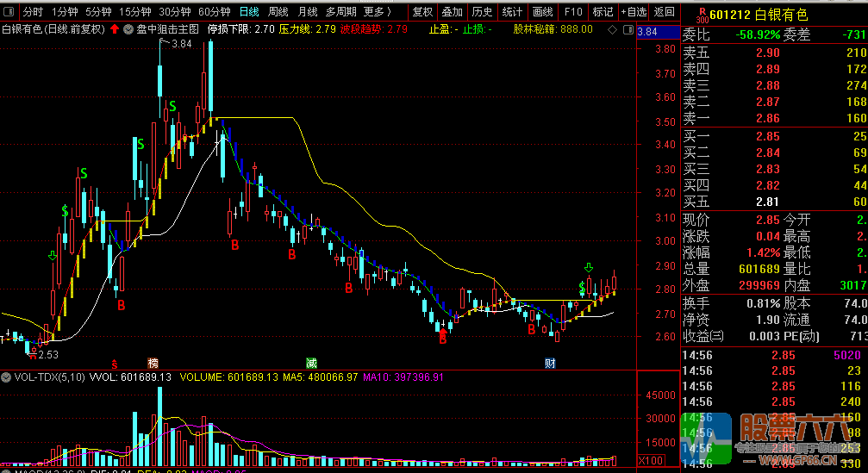Viewport: 868px width, 473px height.
Task: Click the 返回 back button
Action: click(664, 11)
